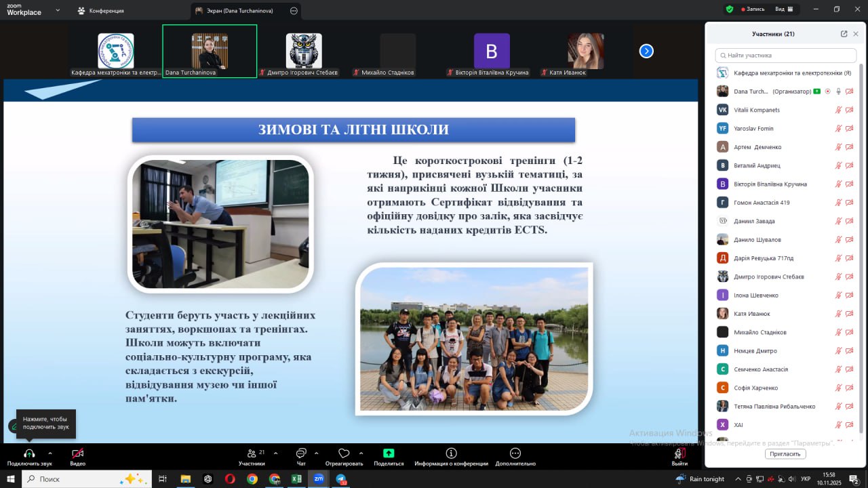
Task: Switch to the Конференция tab
Action: pyautogui.click(x=100, y=11)
